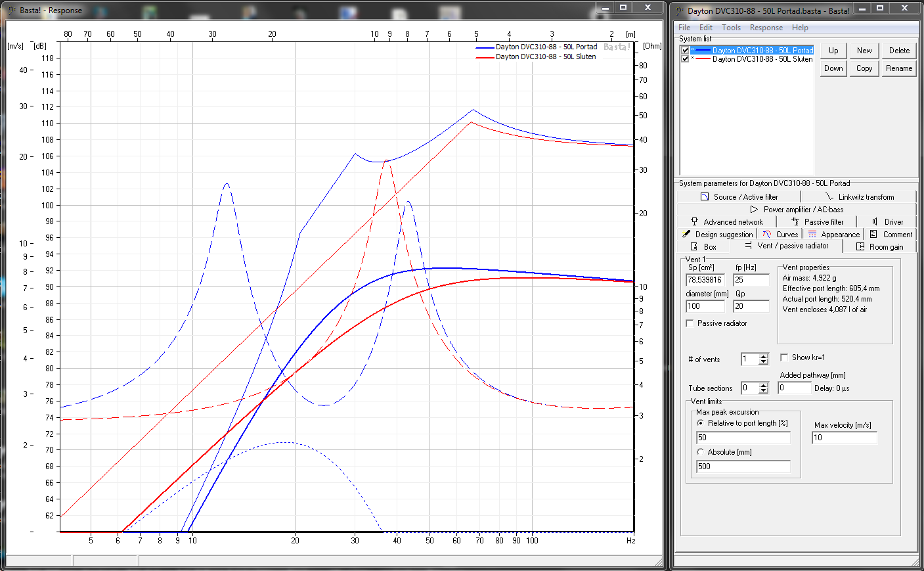Click the Sp [cm²] input field
The width and height of the screenshot is (924, 571).
tap(705, 280)
